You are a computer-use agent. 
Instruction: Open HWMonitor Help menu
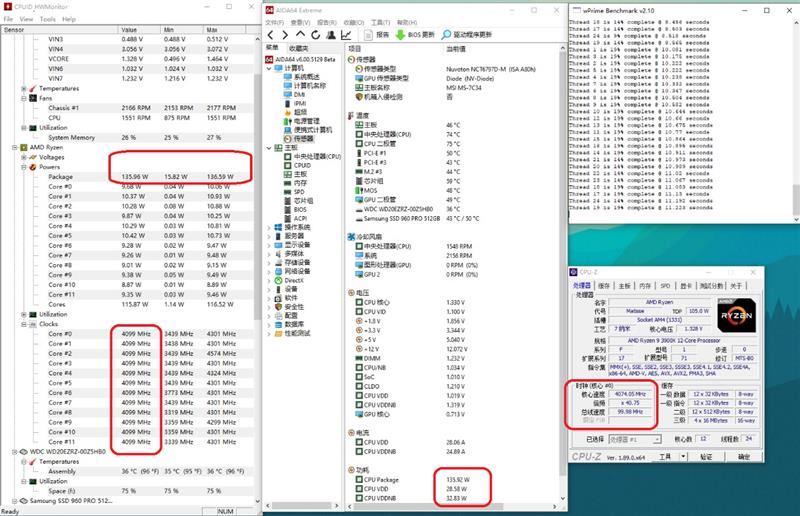(69, 19)
